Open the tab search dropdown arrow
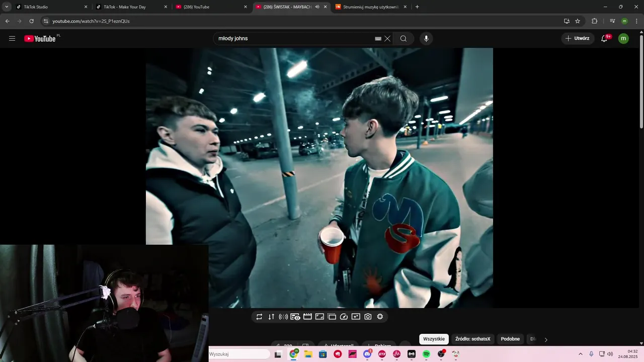 [x=7, y=7]
